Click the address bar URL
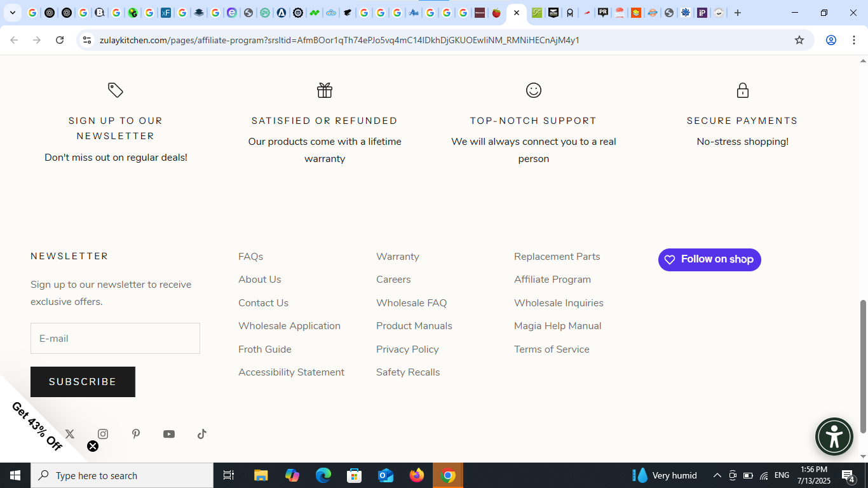The width and height of the screenshot is (868, 488). (339, 40)
